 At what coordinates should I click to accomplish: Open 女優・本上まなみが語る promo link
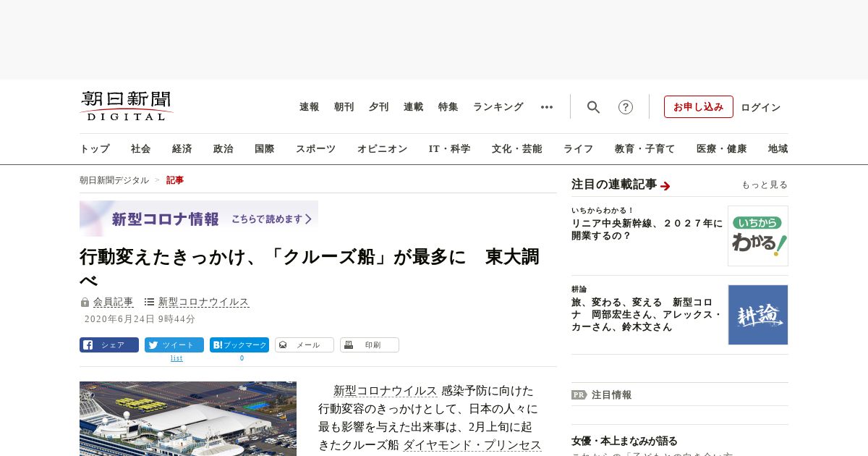pyautogui.click(x=624, y=441)
